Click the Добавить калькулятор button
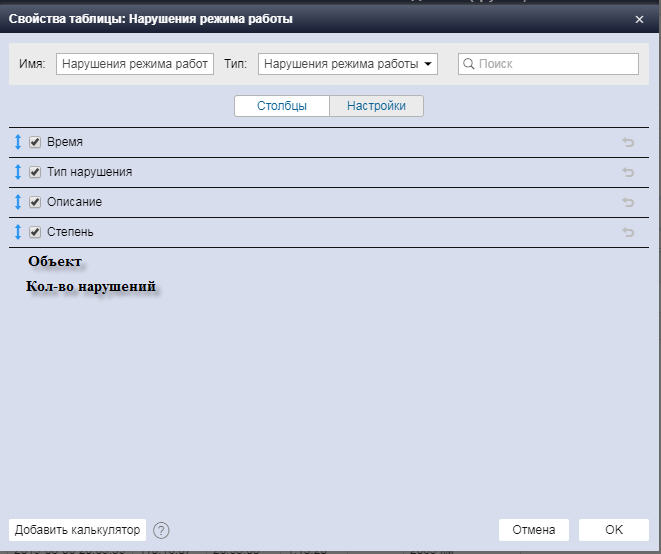The height and width of the screenshot is (554, 661). (78, 530)
